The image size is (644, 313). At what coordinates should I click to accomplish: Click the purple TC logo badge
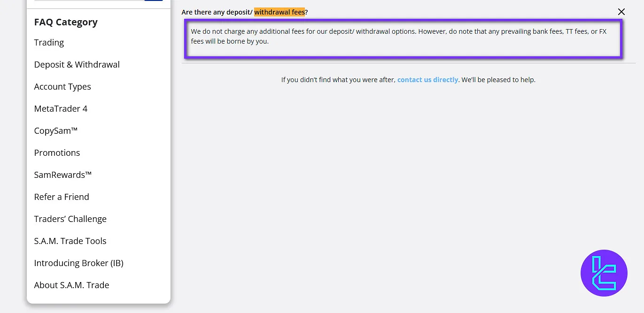coord(604,273)
